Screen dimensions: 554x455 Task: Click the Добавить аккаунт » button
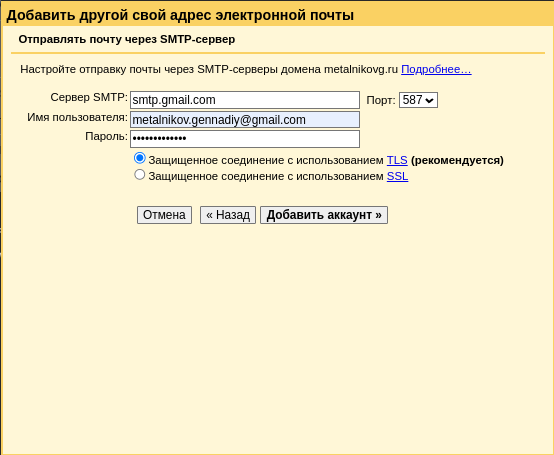324,215
